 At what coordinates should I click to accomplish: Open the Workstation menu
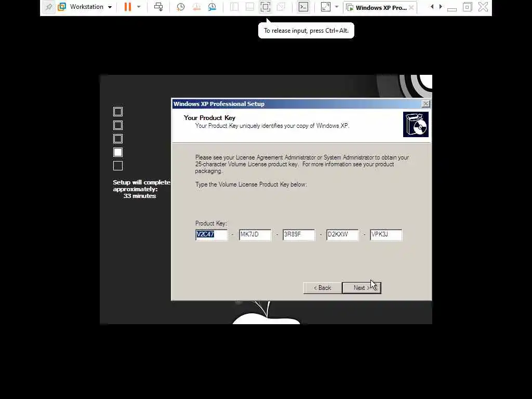tap(90, 7)
